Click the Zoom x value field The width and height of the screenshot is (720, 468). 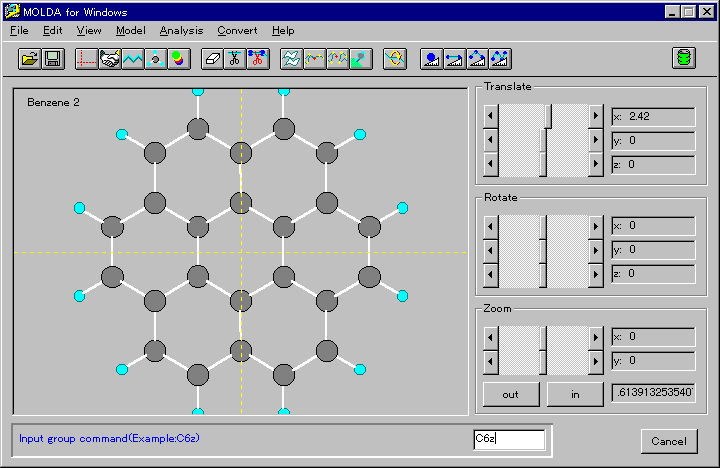click(x=653, y=337)
